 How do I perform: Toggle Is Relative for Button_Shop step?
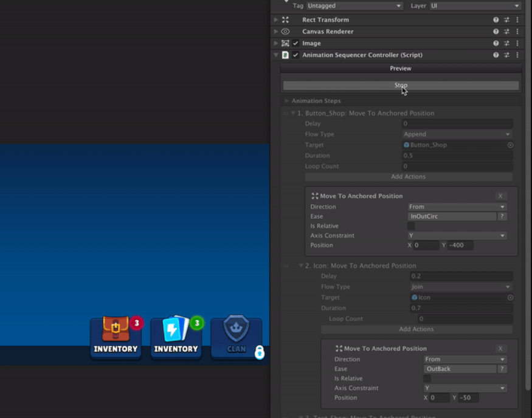[411, 226]
